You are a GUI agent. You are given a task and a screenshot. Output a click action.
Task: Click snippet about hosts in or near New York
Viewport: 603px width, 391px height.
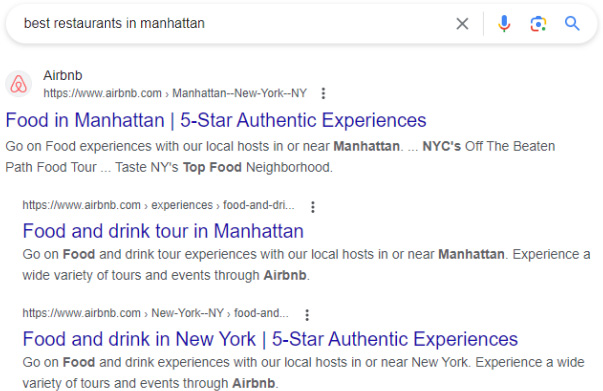click(x=303, y=373)
